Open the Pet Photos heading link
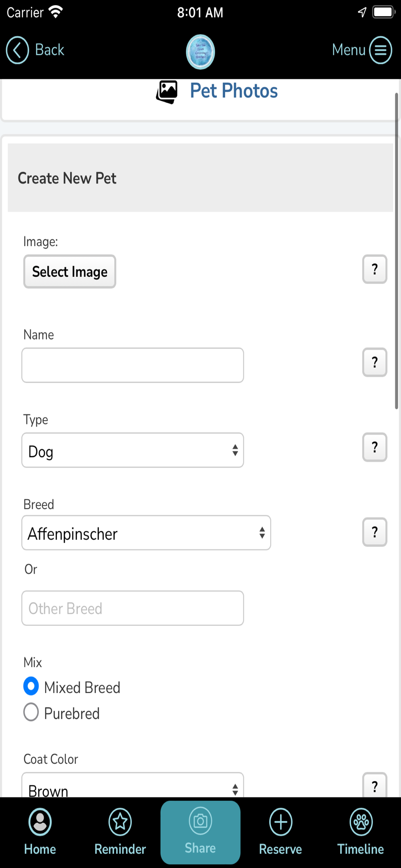This screenshot has width=401, height=868. [x=234, y=91]
